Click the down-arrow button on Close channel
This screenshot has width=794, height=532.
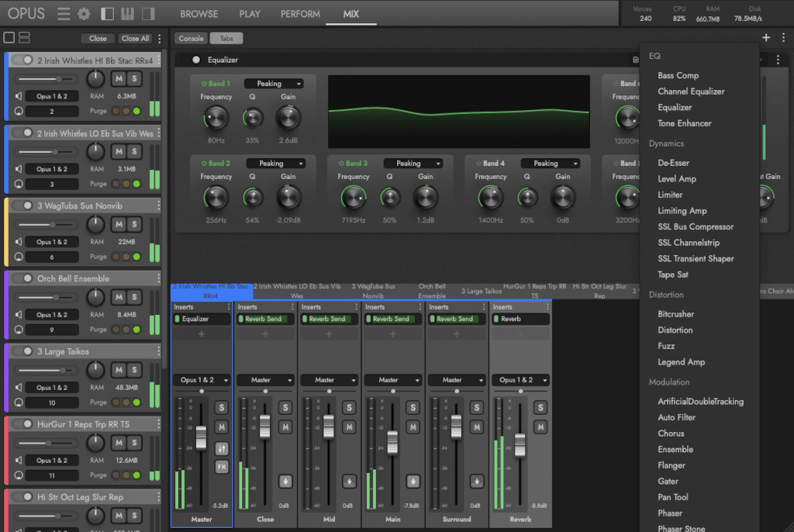click(x=285, y=482)
